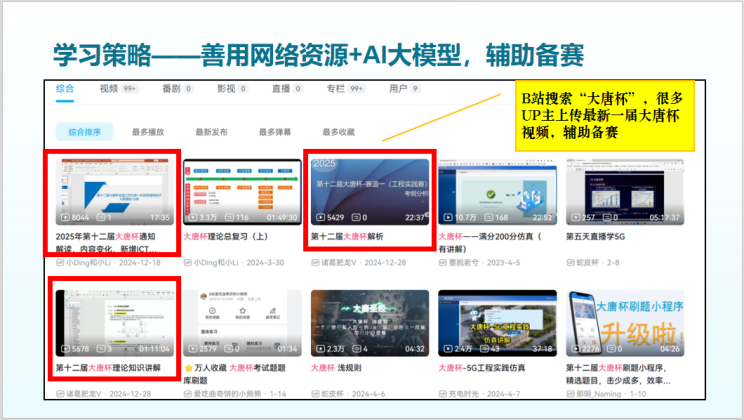Viewport: 744px width, 420px height.
Task: Sort results by 最多播放
Action: pyautogui.click(x=147, y=131)
